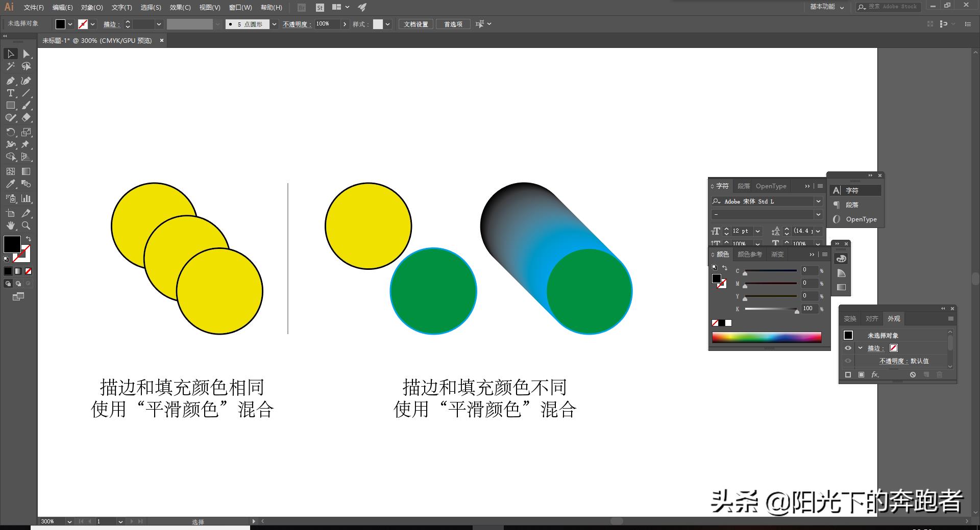Switch toolbox paint mode to Gradient
Image resolution: width=980 pixels, height=530 pixels.
click(x=18, y=271)
